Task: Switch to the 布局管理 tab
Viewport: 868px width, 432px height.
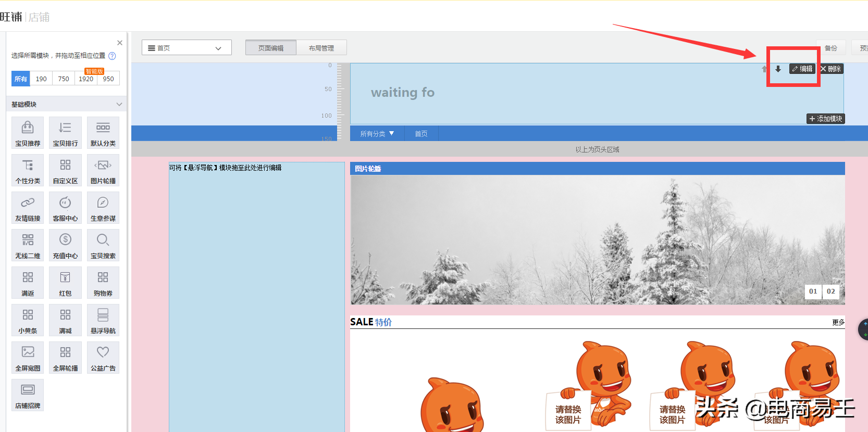Action: (x=321, y=48)
